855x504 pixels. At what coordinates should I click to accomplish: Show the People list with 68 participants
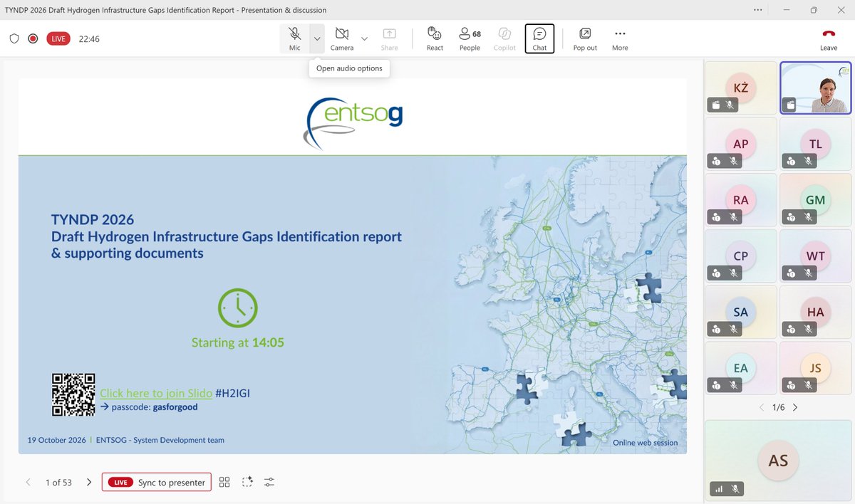pos(470,38)
